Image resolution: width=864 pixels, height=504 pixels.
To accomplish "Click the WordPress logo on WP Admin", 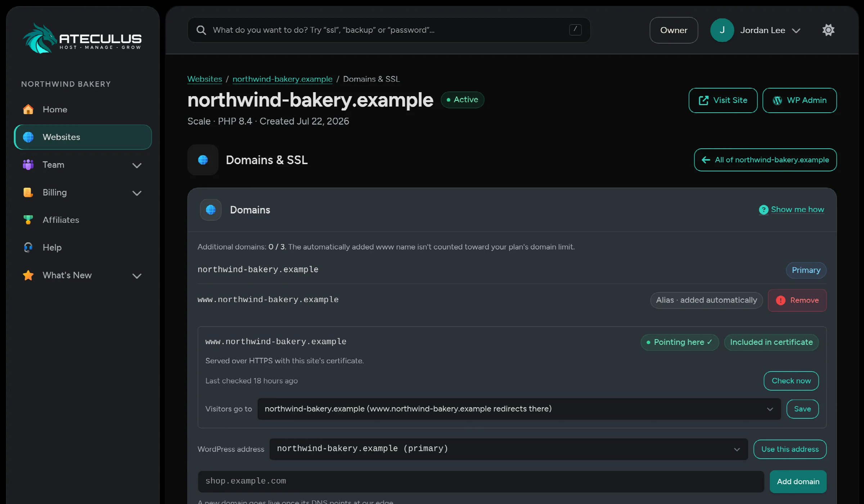I will tap(777, 100).
